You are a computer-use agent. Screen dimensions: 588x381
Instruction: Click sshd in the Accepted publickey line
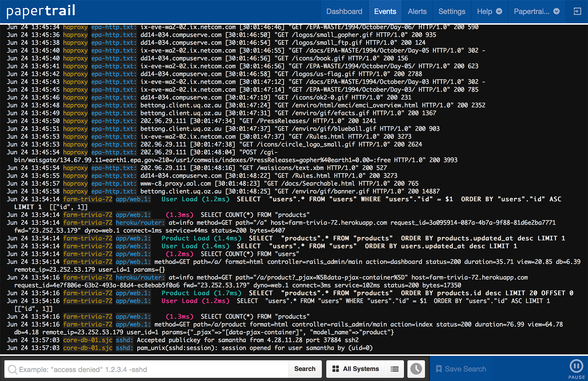tap(124, 340)
